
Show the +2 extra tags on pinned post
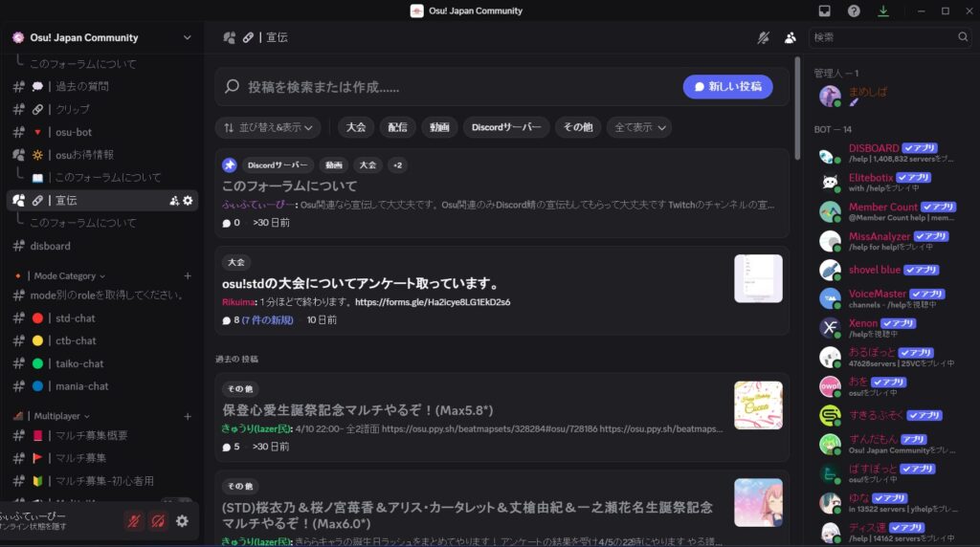pos(397,164)
